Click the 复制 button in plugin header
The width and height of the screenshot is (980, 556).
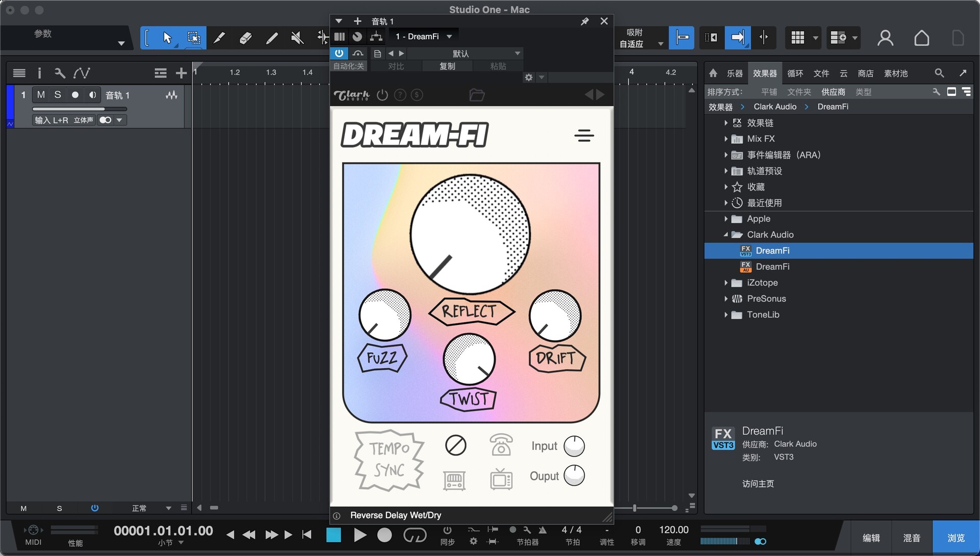pyautogui.click(x=447, y=66)
